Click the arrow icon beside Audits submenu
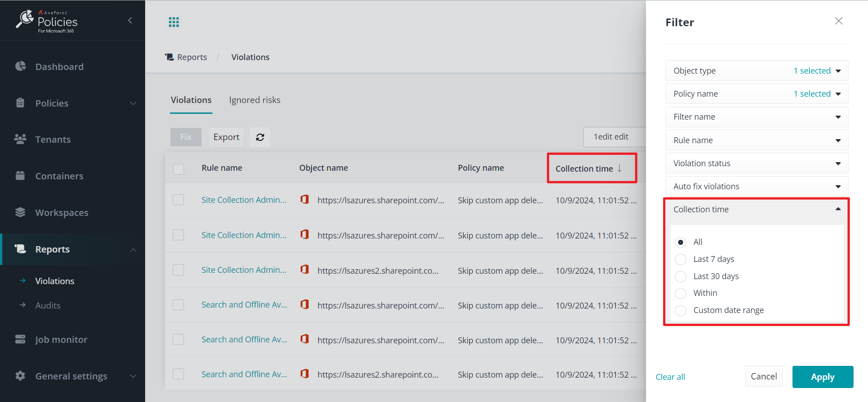This screenshot has height=402, width=868. point(23,305)
